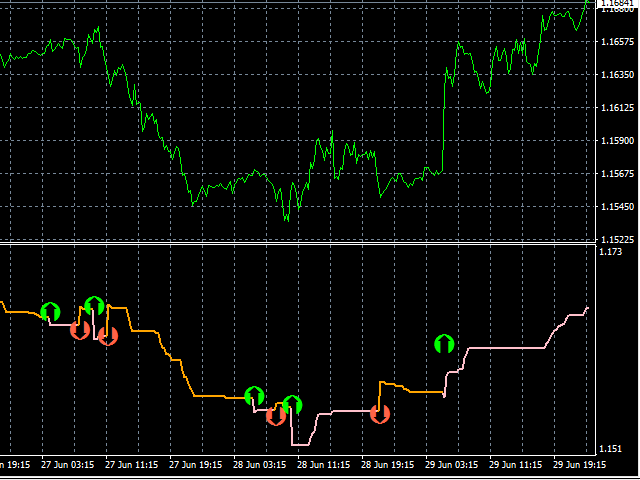The image size is (640, 480).
Task: Click the 27 Jun 19:15 time label
Action: [x=196, y=465]
